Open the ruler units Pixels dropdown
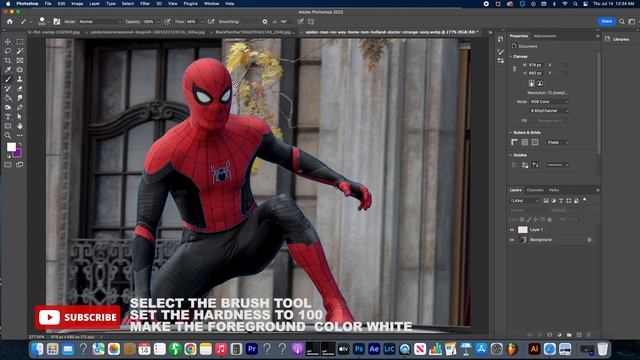Screen dimensions: 640x360 [x=558, y=142]
